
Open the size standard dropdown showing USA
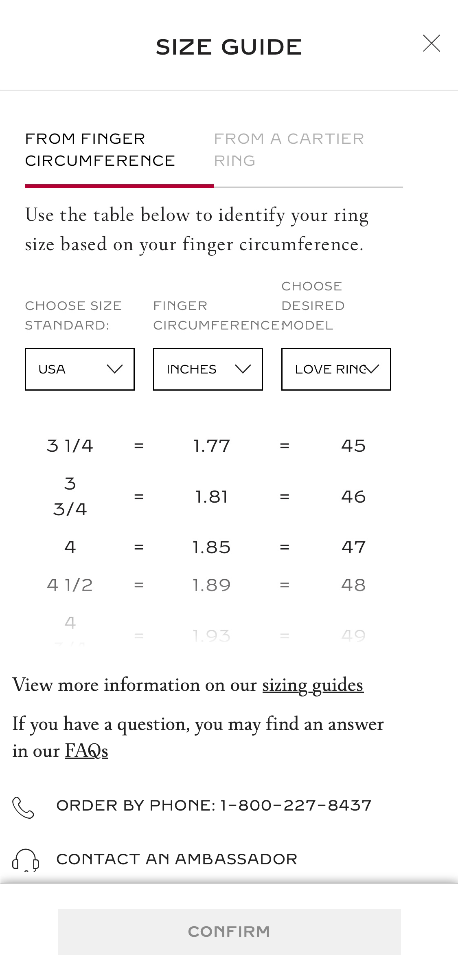point(80,369)
